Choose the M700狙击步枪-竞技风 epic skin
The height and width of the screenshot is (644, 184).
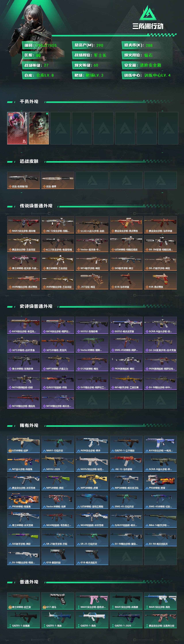click(24, 400)
